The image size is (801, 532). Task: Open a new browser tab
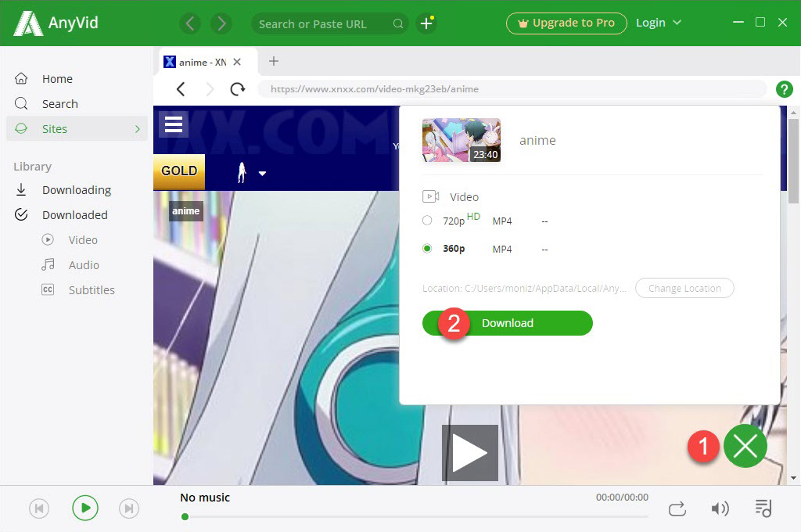coord(274,61)
